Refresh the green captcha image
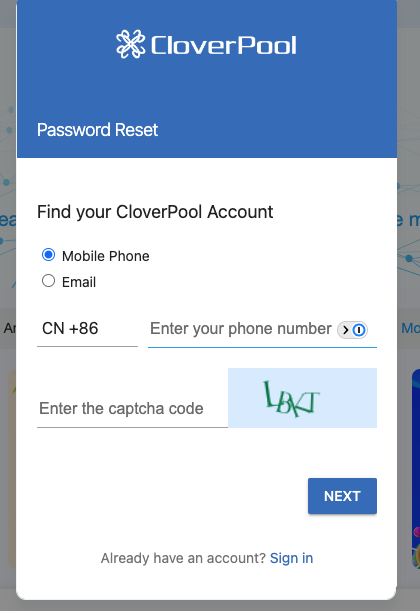Viewport: 420px width, 611px height. click(x=302, y=398)
